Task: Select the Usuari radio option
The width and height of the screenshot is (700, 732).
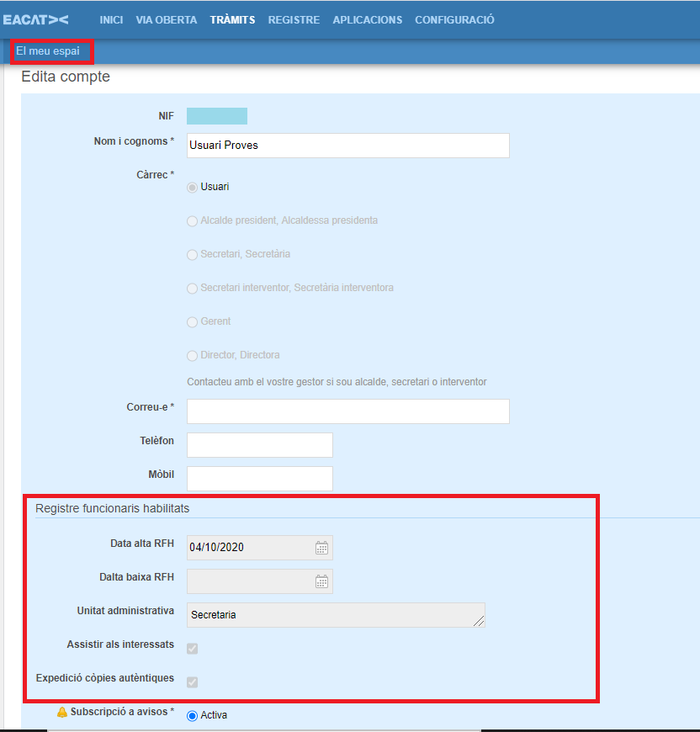Action: coord(192,187)
